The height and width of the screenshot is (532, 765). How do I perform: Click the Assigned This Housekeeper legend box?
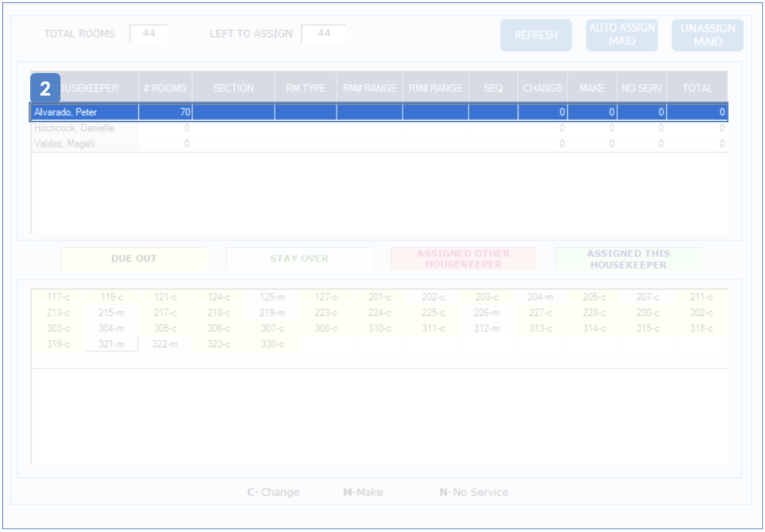(628, 259)
